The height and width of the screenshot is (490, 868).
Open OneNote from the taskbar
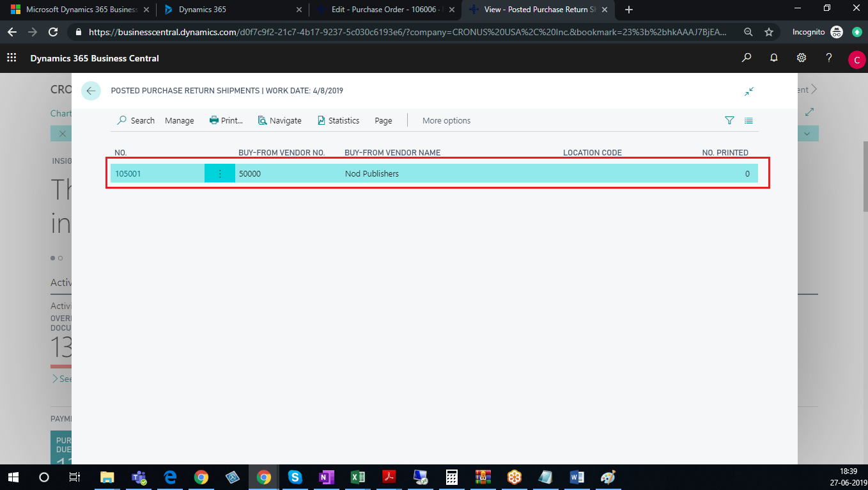click(x=326, y=477)
